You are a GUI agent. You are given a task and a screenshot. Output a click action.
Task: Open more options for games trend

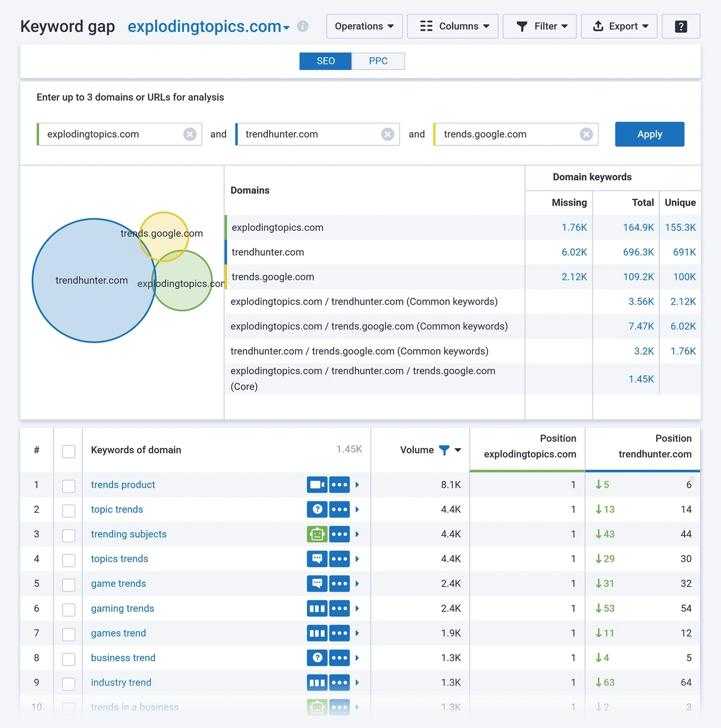coord(339,633)
